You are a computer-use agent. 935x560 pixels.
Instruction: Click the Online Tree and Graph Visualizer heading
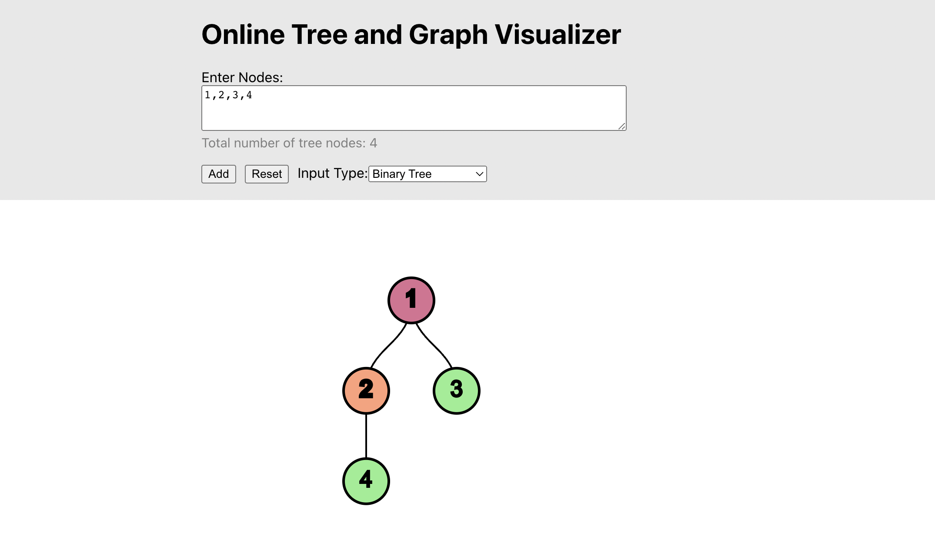411,34
